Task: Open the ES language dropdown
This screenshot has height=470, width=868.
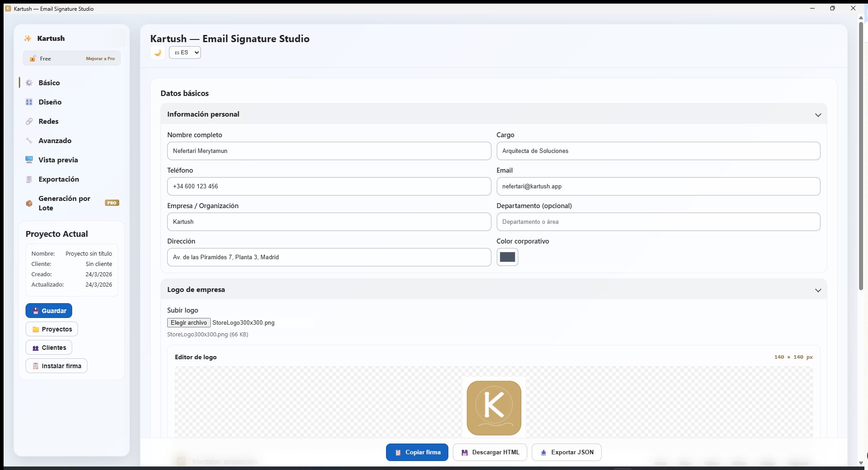Action: pos(185,52)
